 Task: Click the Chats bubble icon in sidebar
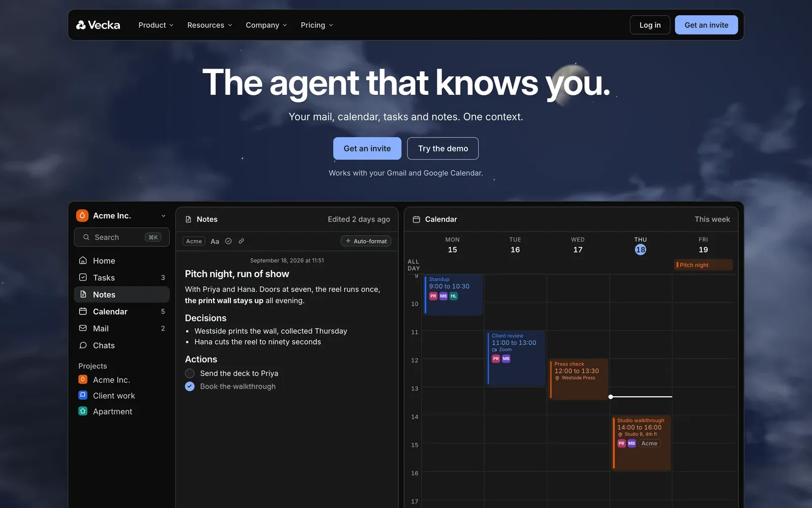click(x=83, y=345)
